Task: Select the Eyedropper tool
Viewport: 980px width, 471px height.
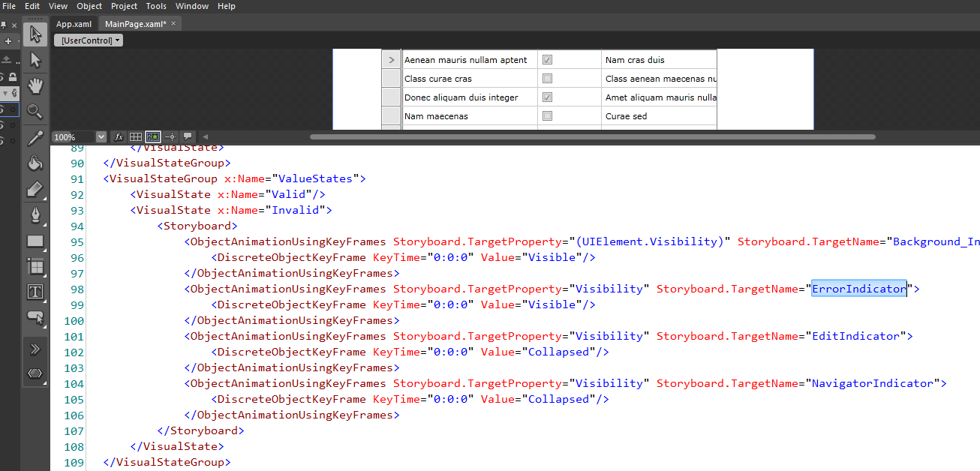Action: point(35,138)
